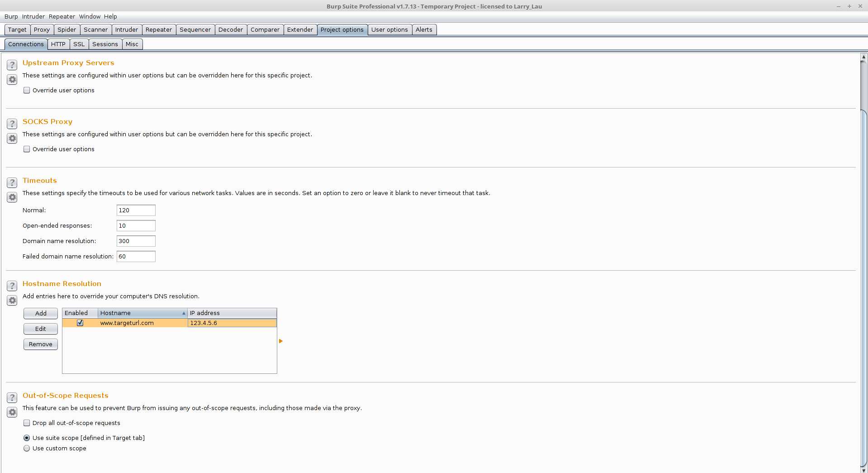Switch to the Alerts tab

coord(424,29)
